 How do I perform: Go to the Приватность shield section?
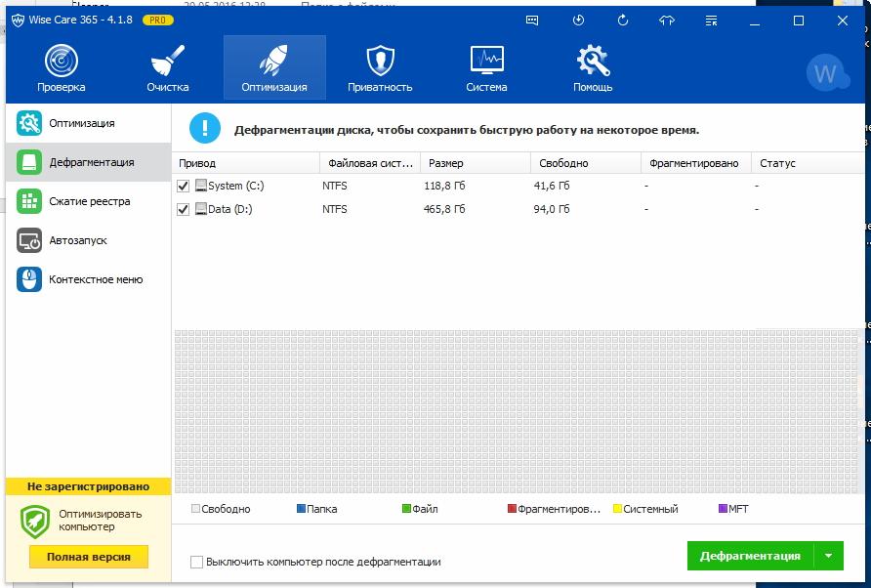[380, 68]
